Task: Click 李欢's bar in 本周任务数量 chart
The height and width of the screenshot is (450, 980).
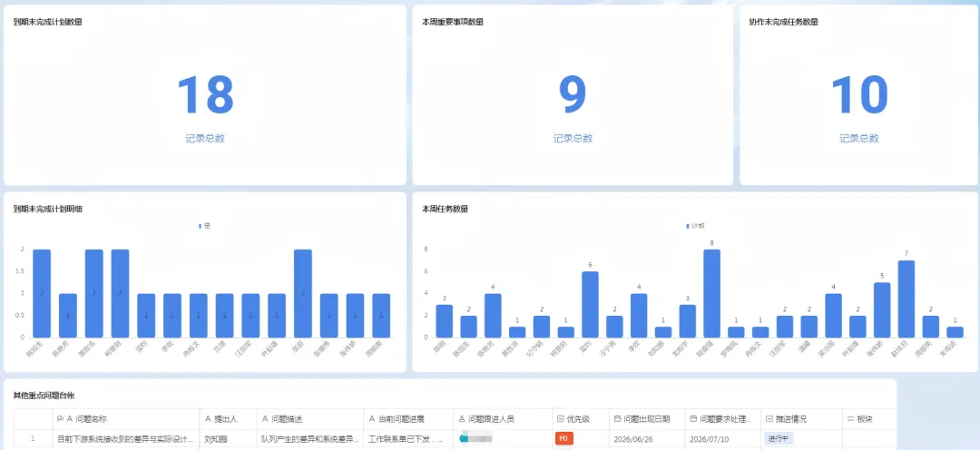Action: pyautogui.click(x=639, y=316)
